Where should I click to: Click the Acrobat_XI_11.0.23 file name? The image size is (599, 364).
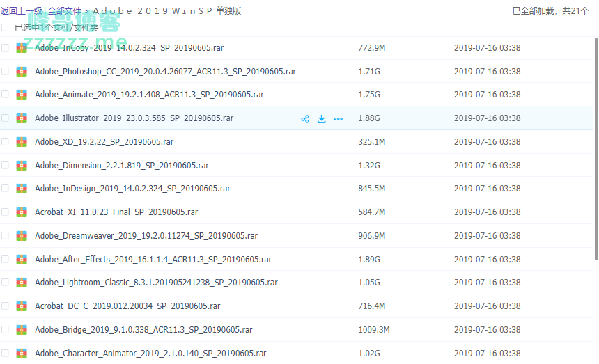[x=116, y=212]
